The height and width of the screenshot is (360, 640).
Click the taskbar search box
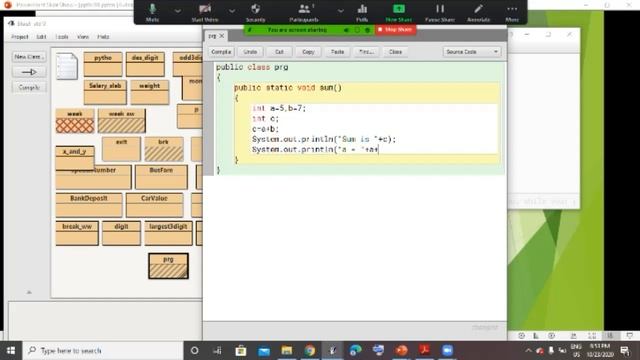(x=103, y=351)
